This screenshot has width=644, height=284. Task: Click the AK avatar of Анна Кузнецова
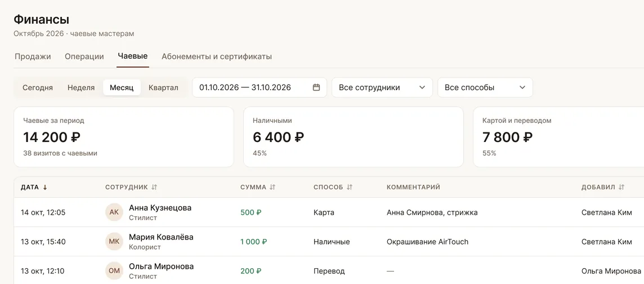114,212
